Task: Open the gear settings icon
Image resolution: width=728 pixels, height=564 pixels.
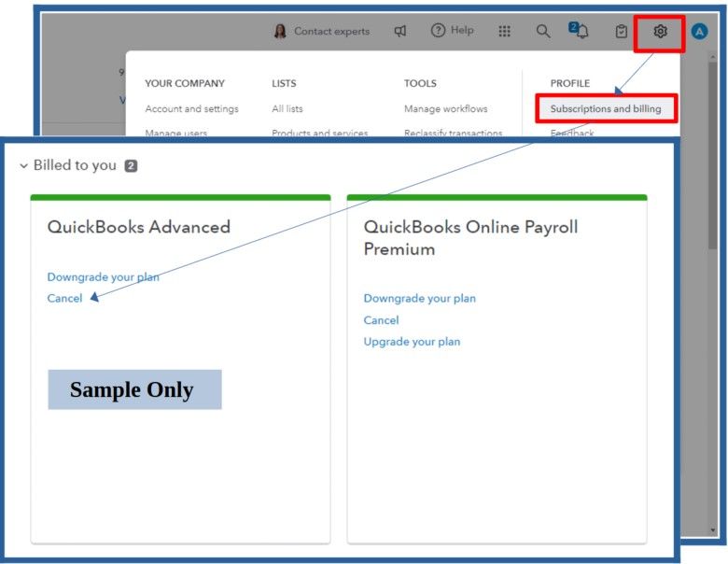Action: [660, 31]
